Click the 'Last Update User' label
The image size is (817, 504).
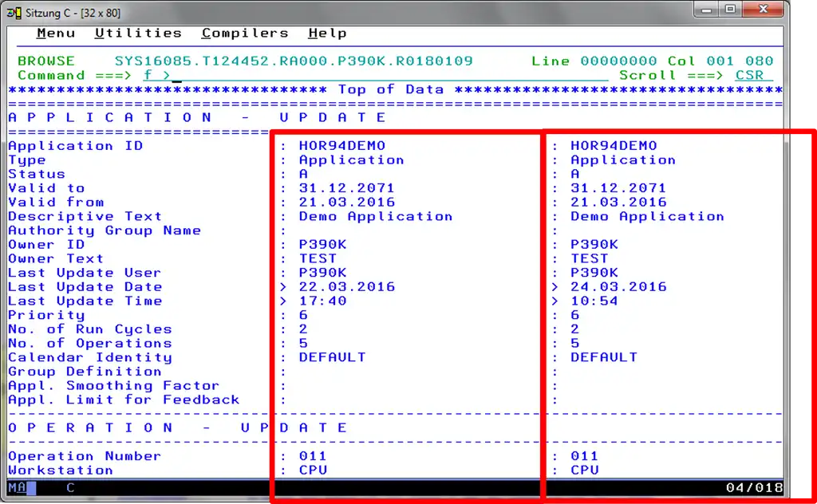point(85,272)
